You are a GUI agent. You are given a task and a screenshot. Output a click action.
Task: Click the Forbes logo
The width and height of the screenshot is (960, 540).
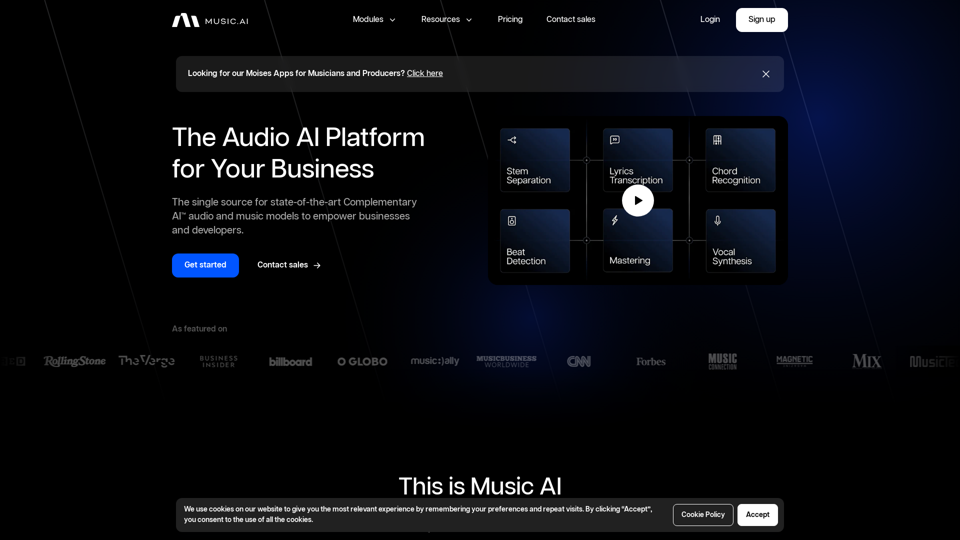651,362
